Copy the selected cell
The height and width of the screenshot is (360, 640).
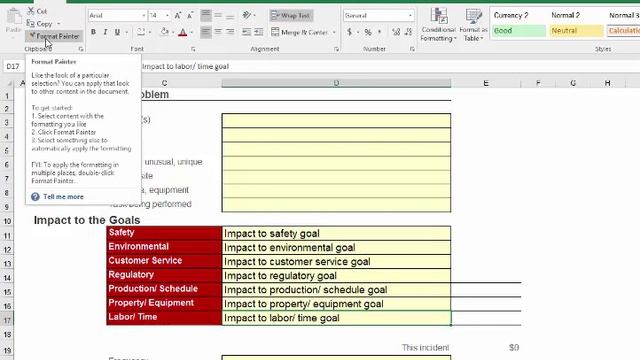[40, 24]
